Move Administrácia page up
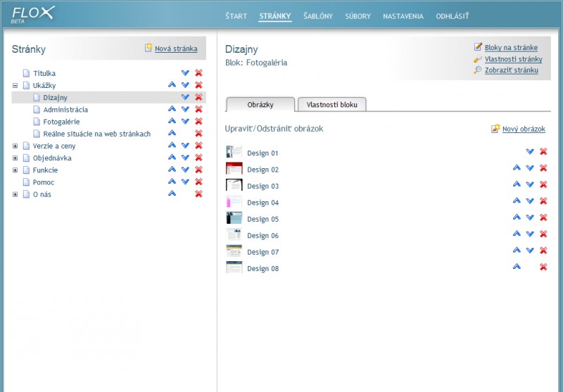The image size is (563, 392). (x=172, y=109)
